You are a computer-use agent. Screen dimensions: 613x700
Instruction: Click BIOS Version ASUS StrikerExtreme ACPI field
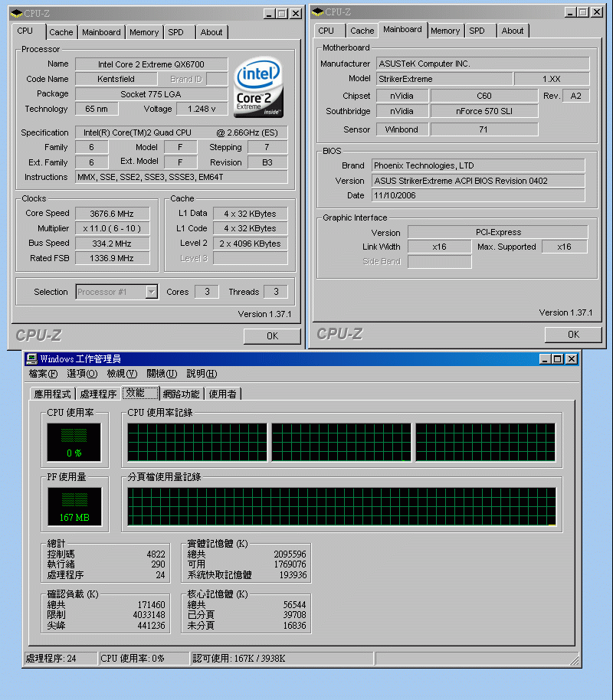click(478, 181)
